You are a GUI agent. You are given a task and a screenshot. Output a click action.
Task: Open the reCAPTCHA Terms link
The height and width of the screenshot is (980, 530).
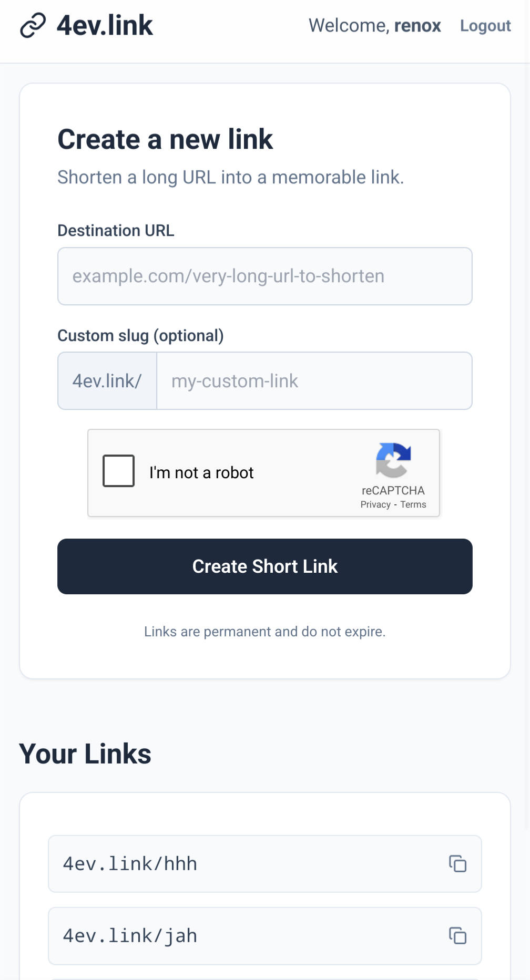(413, 504)
